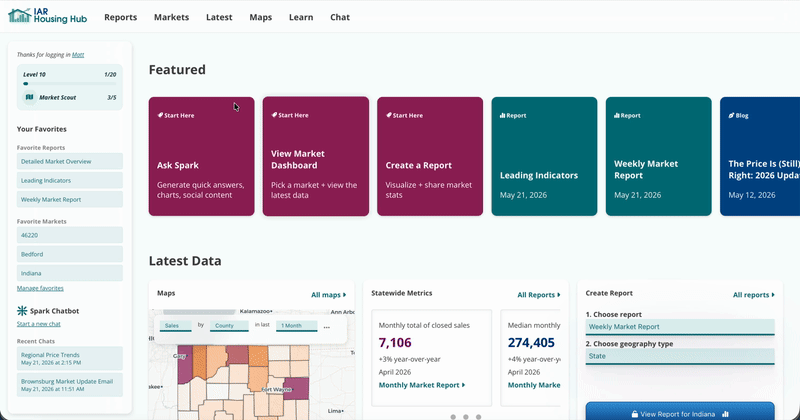Click the Start Here tag icon on Ask Spark
Screen dimensions: 800x420
click(160, 115)
